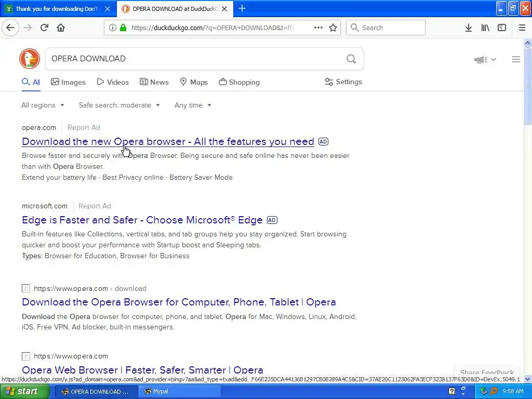Click scrollbar down arrow
Image resolution: width=532 pixels, height=399 pixels.
click(x=527, y=379)
